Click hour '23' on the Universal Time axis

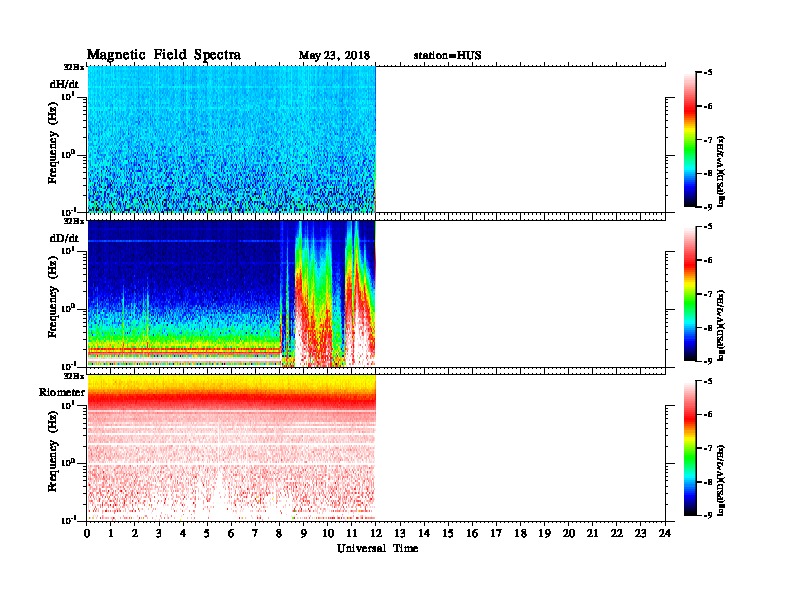641,533
